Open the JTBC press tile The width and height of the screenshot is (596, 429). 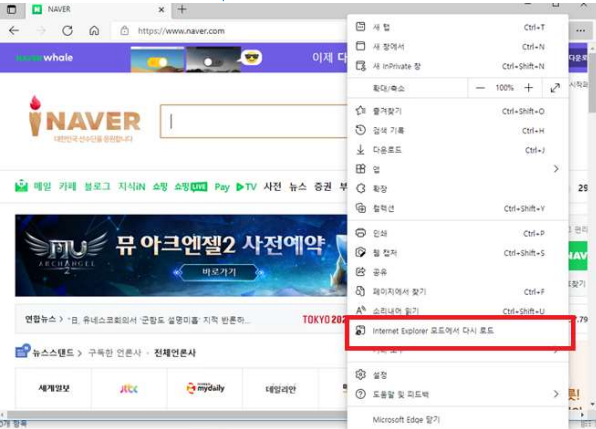point(129,388)
